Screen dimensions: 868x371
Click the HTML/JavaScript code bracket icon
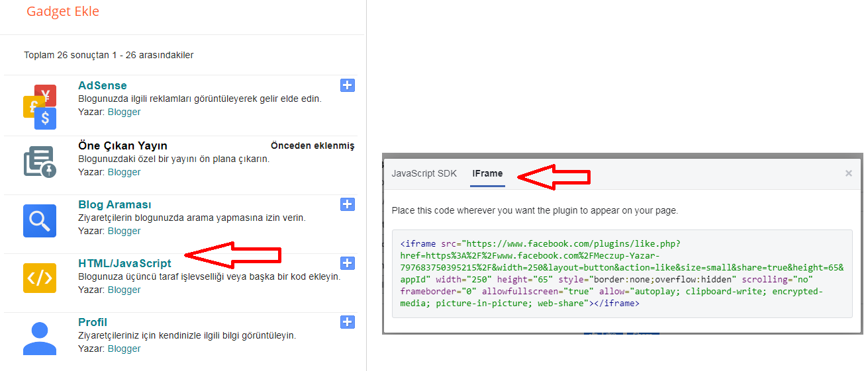40,278
